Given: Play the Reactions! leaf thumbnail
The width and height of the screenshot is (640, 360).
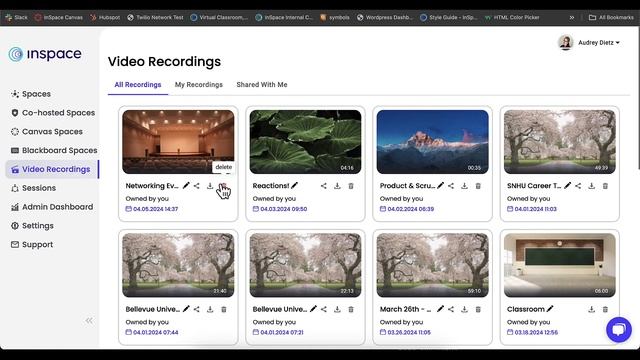Looking at the screenshot, I should (x=305, y=142).
